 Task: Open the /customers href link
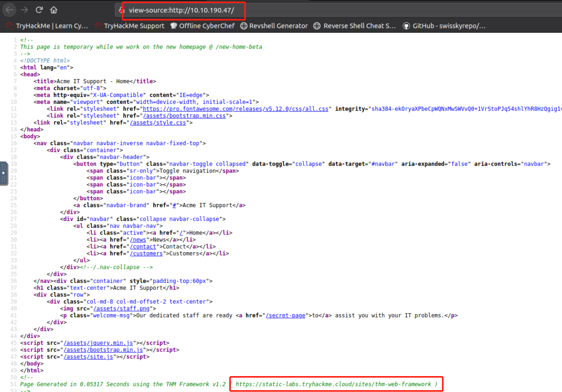click(x=146, y=253)
